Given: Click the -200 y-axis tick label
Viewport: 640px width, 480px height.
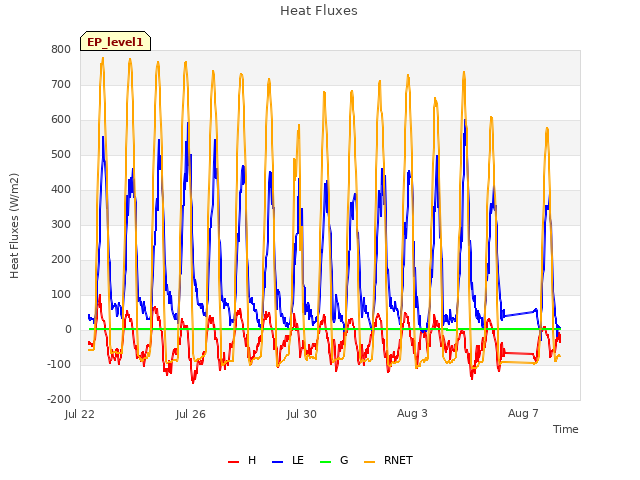Looking at the screenshot, I should (x=59, y=400).
